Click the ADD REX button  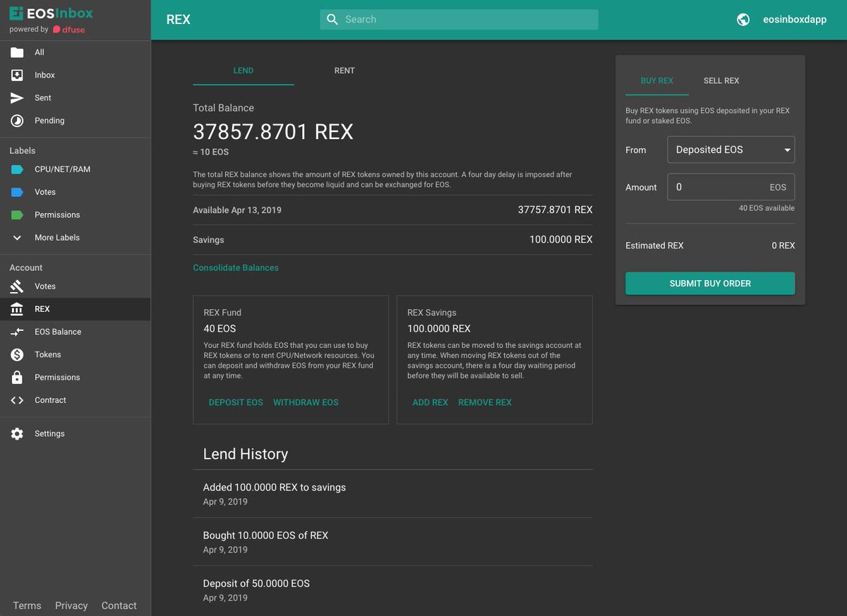point(431,402)
